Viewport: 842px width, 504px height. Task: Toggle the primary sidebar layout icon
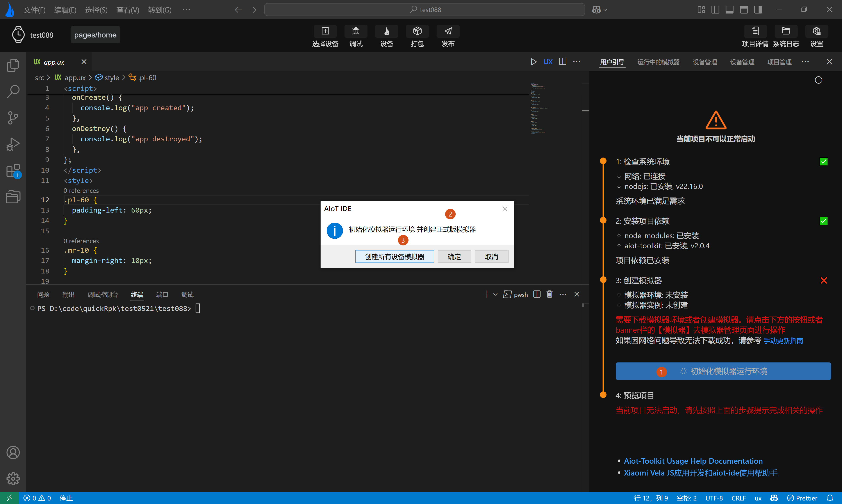(715, 9)
